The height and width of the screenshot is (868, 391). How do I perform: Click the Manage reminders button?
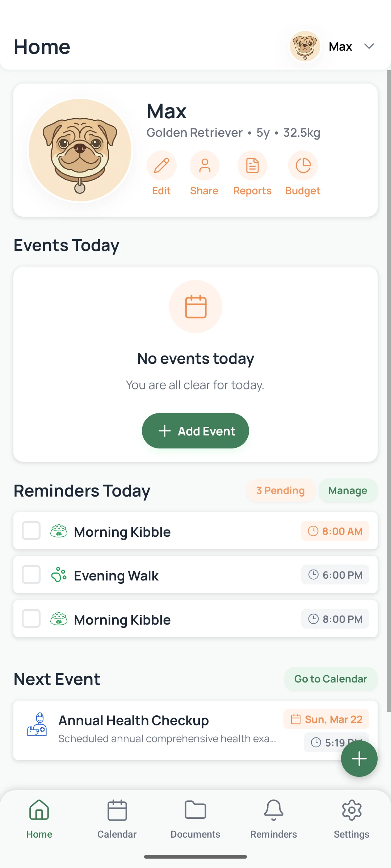(348, 490)
